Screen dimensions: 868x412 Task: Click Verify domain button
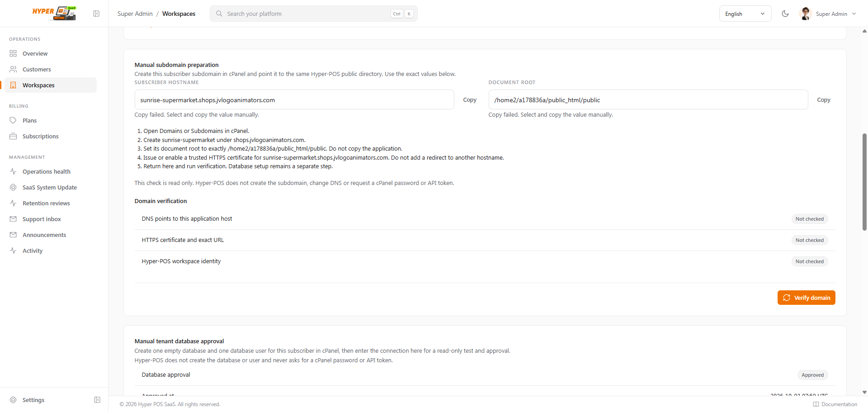coord(806,298)
